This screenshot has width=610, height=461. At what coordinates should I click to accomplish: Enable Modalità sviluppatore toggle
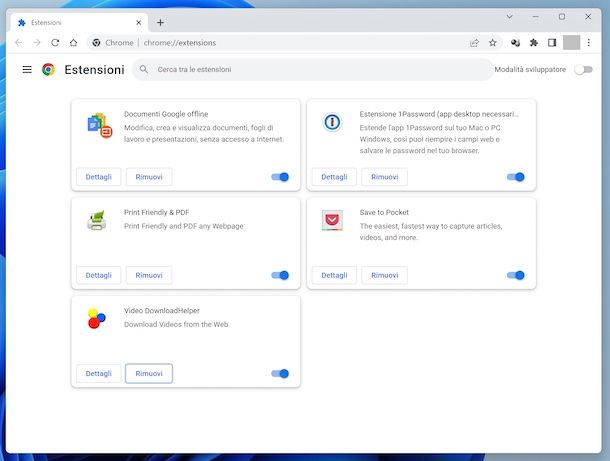[584, 70]
